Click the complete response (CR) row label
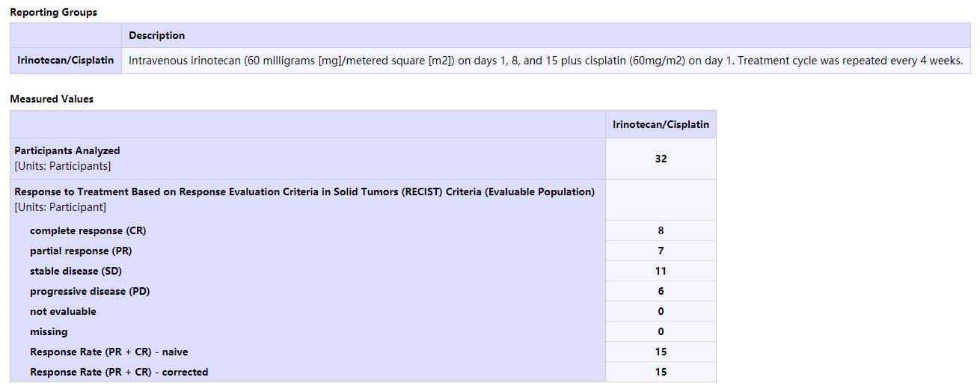Image resolution: width=980 pixels, height=392 pixels. click(88, 230)
